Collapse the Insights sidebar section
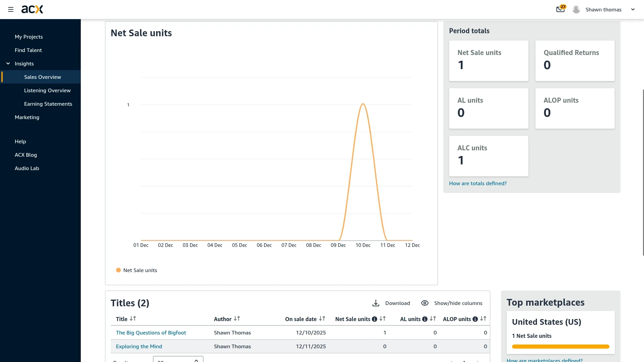The height and width of the screenshot is (362, 644). [8, 63]
